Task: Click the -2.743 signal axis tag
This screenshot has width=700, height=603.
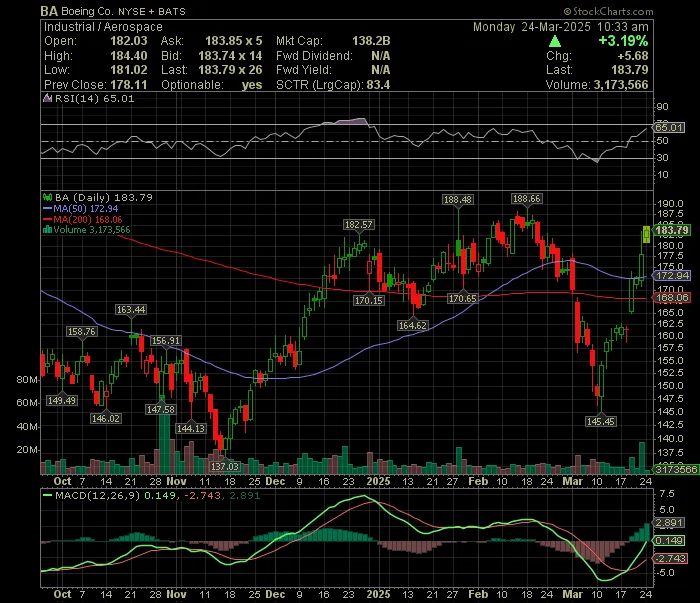Action: click(x=670, y=559)
